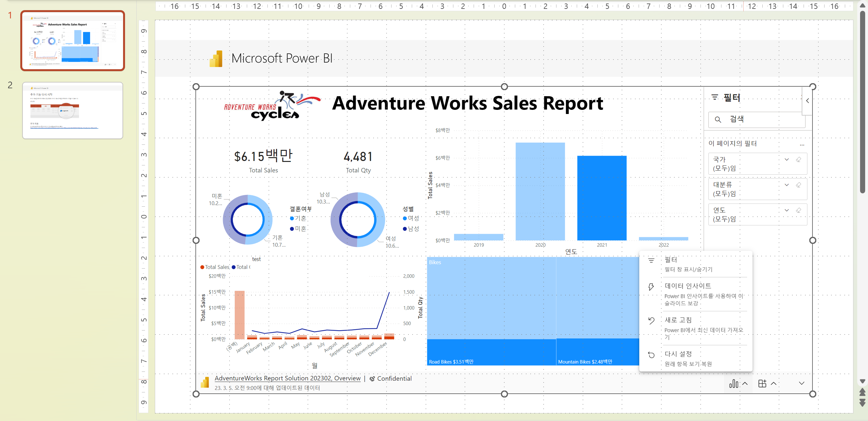Clear the 국가 filter with eraser icon
Image resolution: width=868 pixels, height=421 pixels.
click(x=798, y=160)
